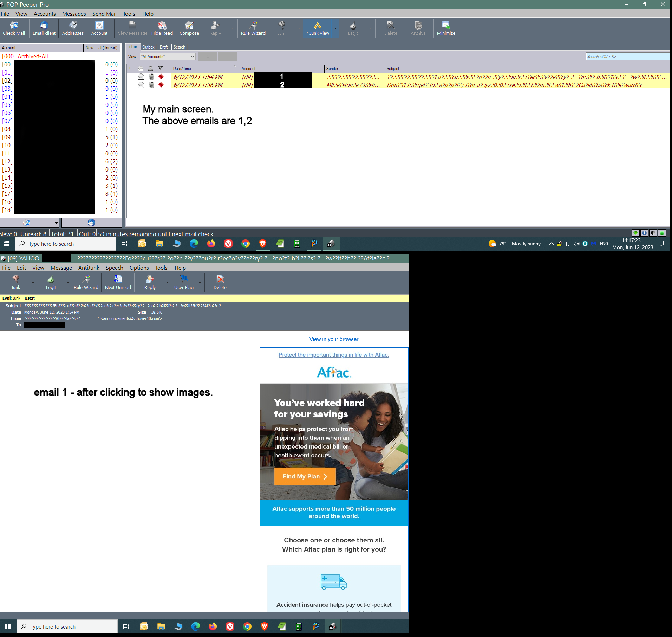Open the View in your browser link
This screenshot has height=637, width=672.
tap(334, 339)
